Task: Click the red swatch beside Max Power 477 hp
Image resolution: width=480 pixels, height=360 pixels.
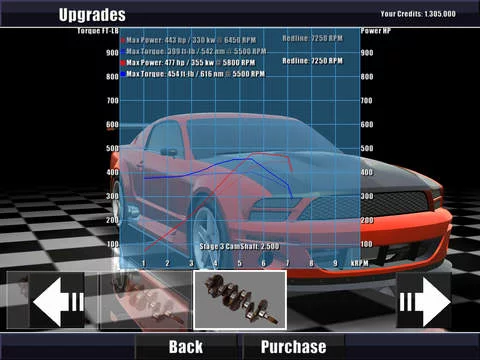Action: click(123, 63)
